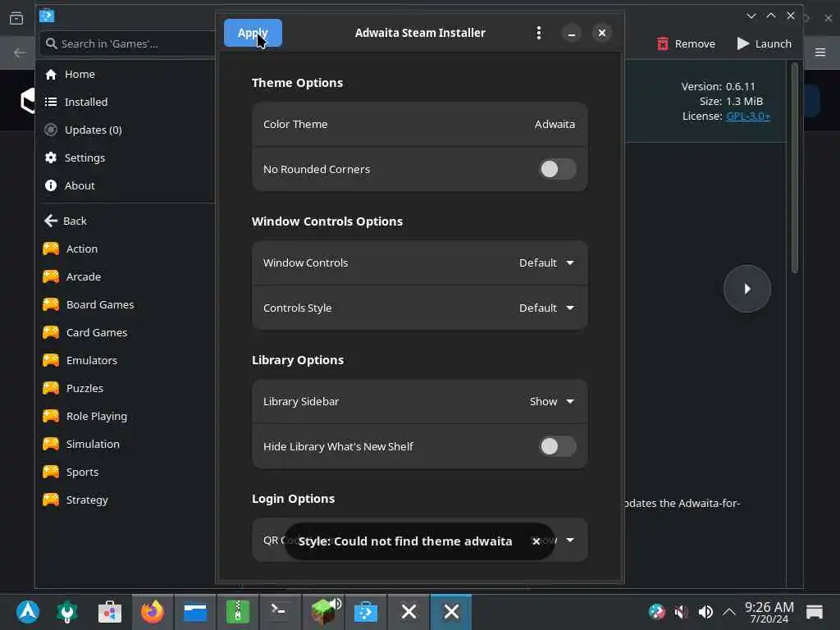Image resolution: width=840 pixels, height=630 pixels.
Task: Click the muted audio icon in system tray
Action: click(681, 612)
